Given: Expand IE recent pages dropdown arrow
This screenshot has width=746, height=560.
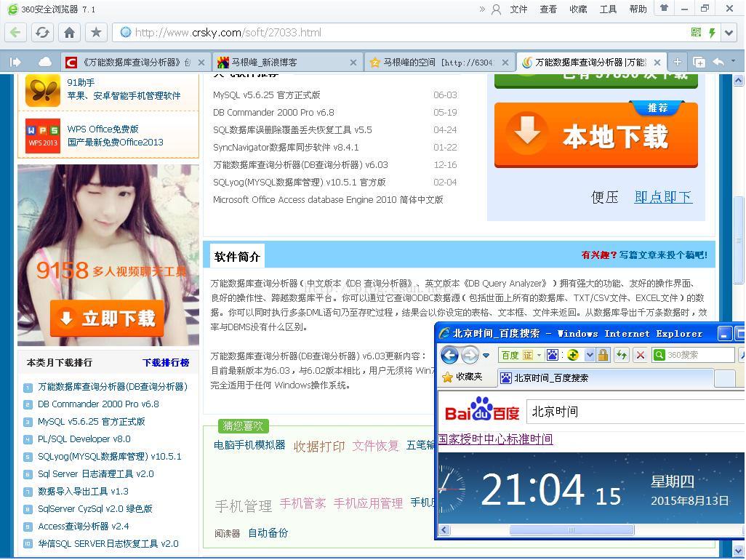Looking at the screenshot, I should (486, 355).
